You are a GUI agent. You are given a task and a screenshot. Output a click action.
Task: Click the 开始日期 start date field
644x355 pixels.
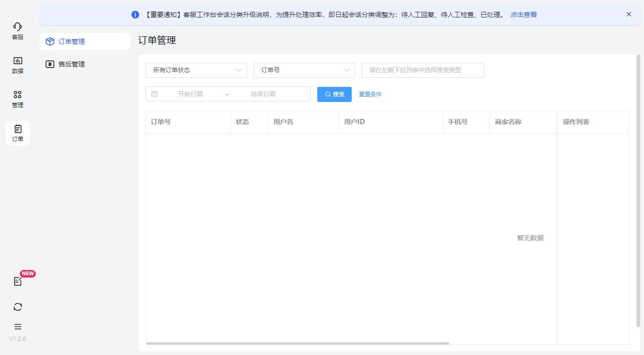point(190,94)
